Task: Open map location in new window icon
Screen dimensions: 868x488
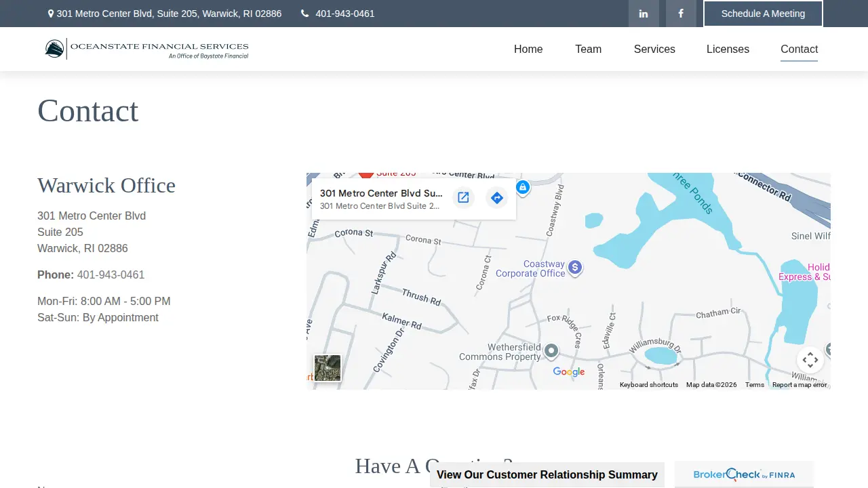Action: (x=463, y=197)
